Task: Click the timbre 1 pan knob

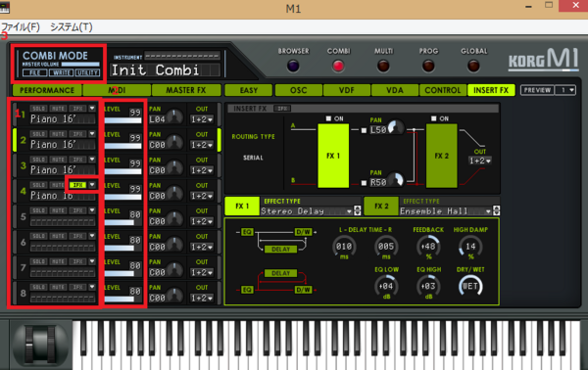Action: pos(174,116)
